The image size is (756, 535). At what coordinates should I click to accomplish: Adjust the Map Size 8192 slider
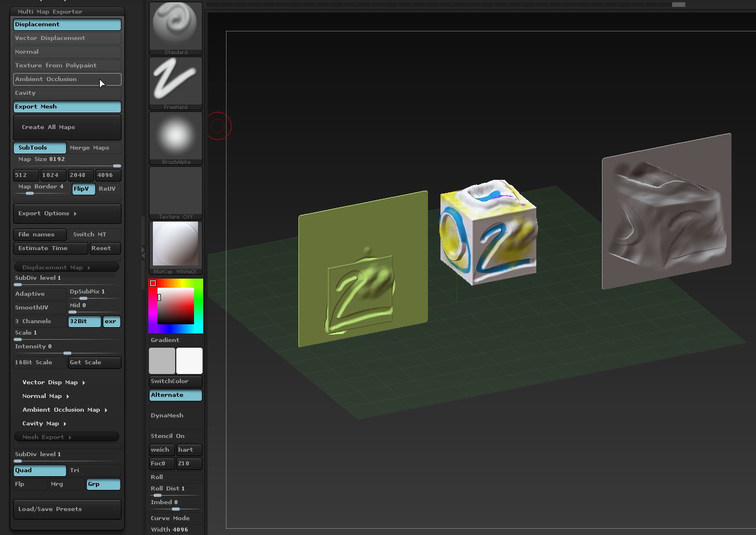tap(67, 162)
